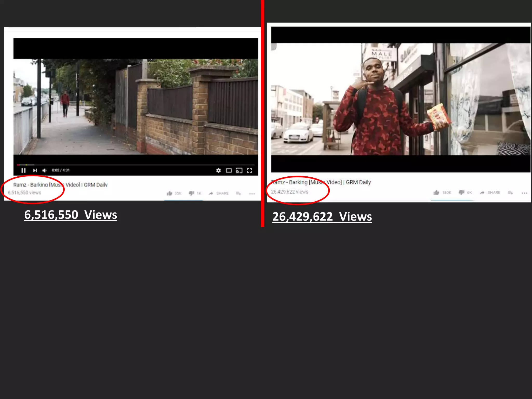The height and width of the screenshot is (399, 532).
Task: Like right video with 180K thumbs up
Action: [442, 192]
